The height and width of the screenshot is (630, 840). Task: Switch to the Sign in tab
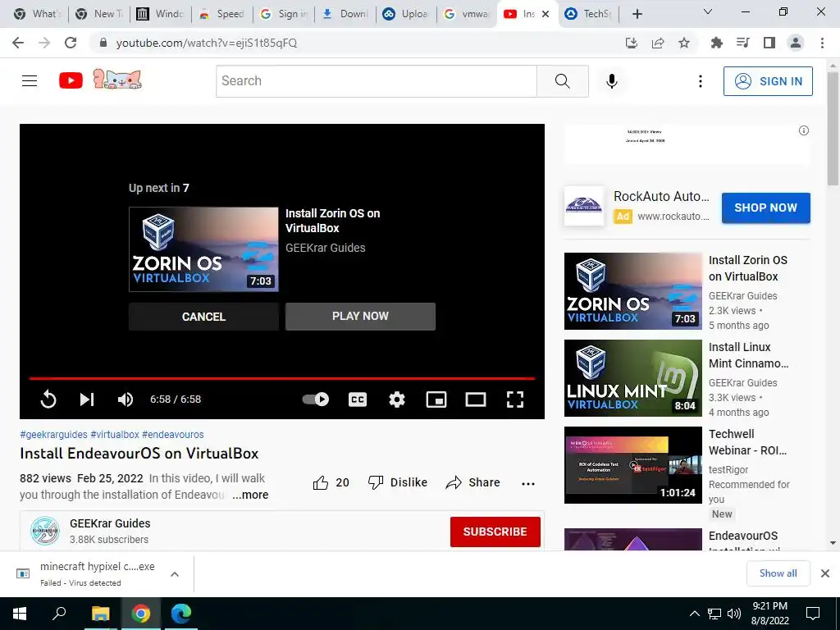coord(283,14)
